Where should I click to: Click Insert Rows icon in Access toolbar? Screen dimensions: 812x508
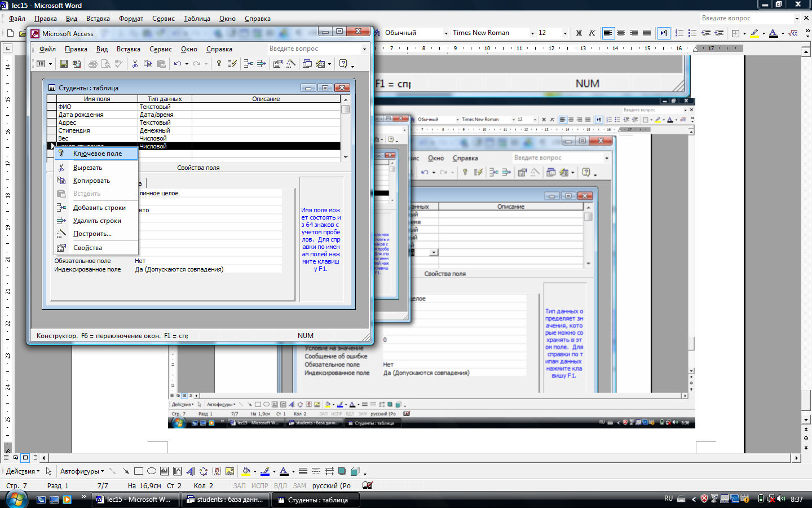tap(248, 64)
